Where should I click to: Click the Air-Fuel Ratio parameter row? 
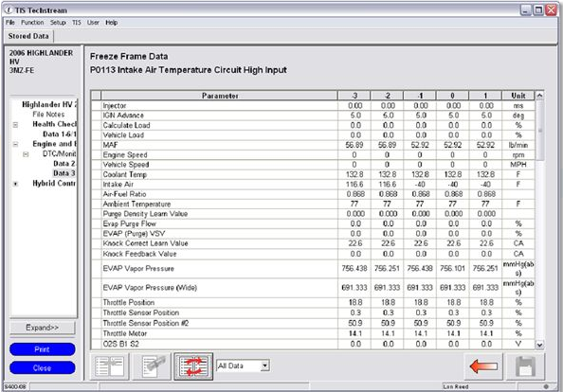coord(313,194)
